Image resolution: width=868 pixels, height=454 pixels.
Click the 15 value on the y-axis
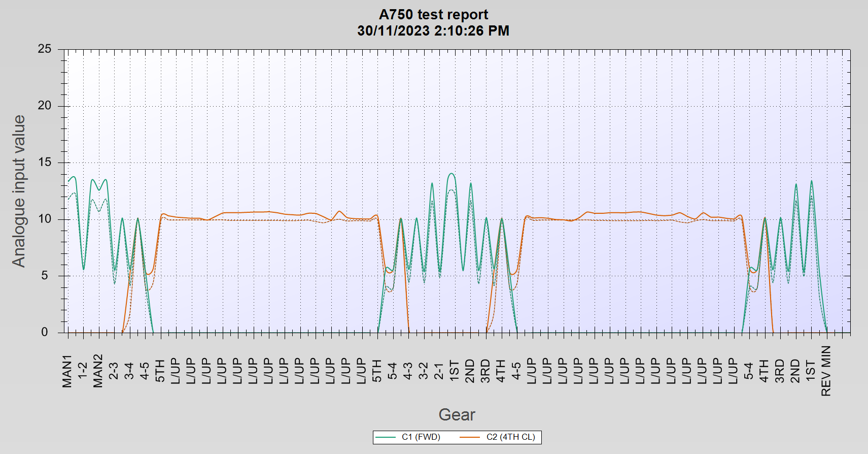coord(45,163)
